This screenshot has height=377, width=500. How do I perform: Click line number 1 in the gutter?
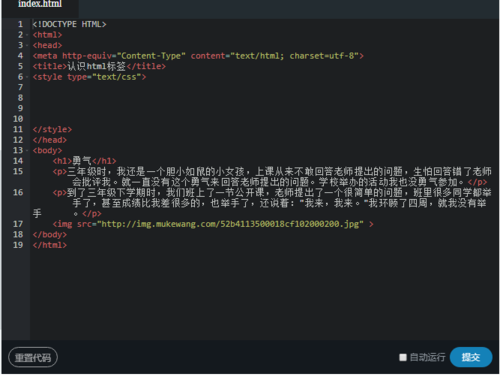(20, 24)
